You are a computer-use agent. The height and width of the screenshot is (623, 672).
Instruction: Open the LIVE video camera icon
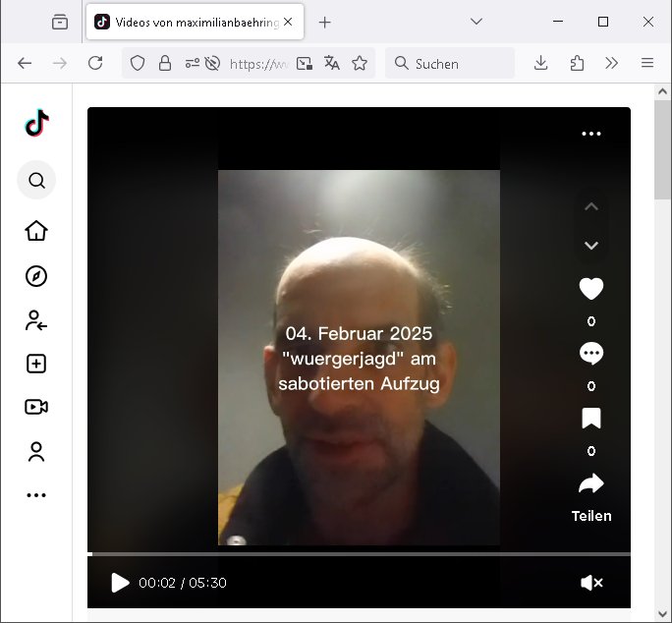coord(36,407)
